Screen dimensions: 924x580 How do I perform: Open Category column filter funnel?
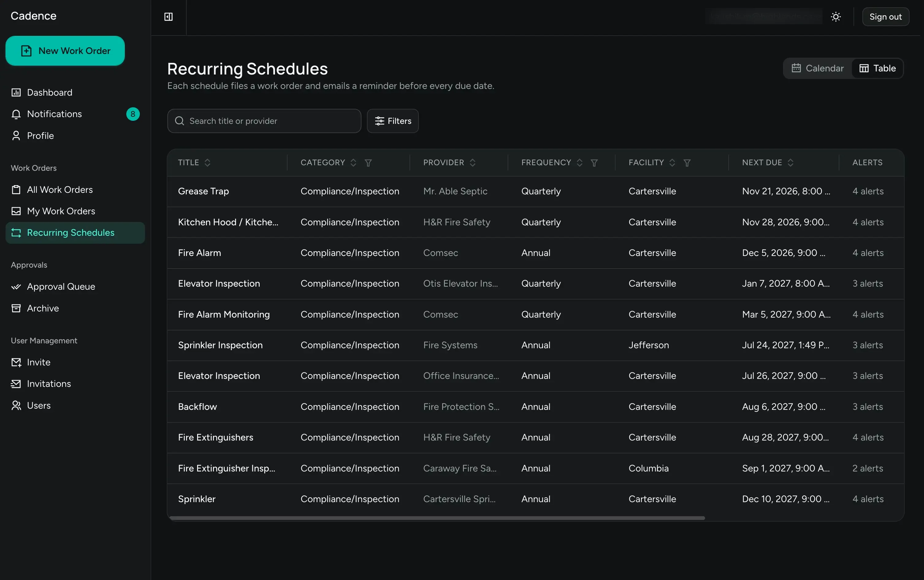coord(368,163)
